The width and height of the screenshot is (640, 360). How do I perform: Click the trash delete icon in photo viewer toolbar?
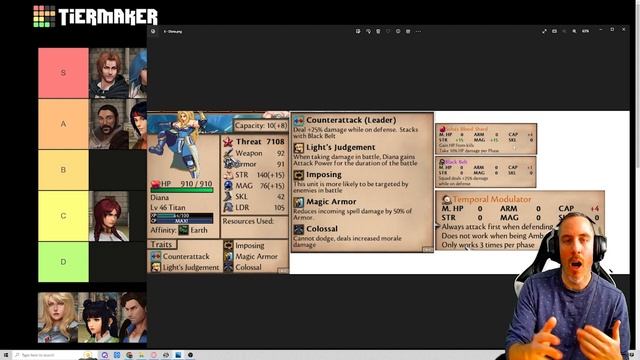[378, 31]
